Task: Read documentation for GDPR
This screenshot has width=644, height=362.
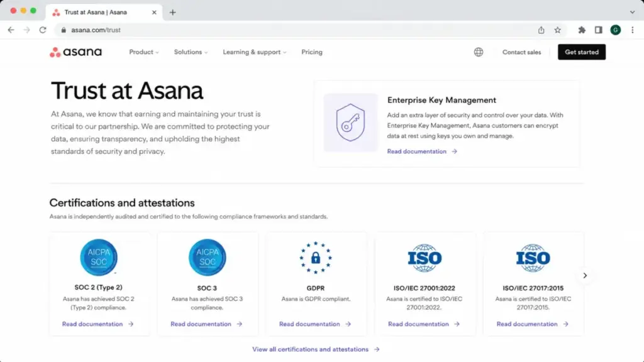Action: pyautogui.click(x=315, y=324)
